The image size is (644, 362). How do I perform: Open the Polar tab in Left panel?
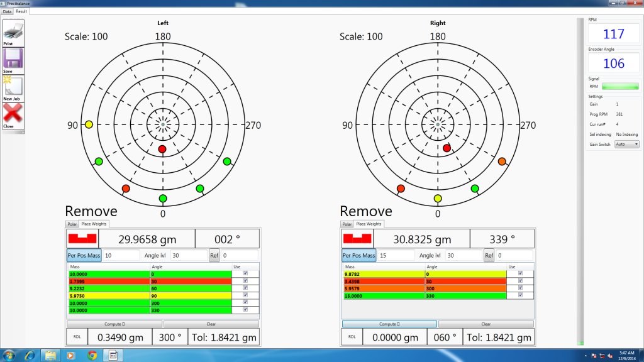[72, 224]
